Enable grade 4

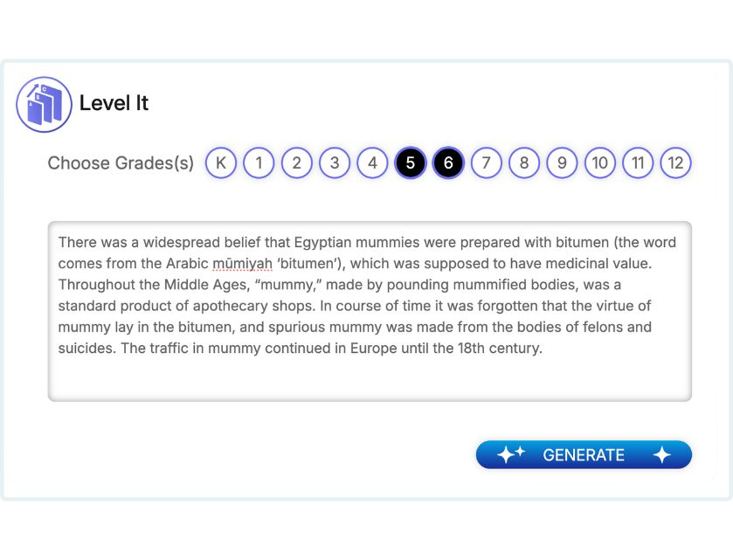(x=372, y=162)
